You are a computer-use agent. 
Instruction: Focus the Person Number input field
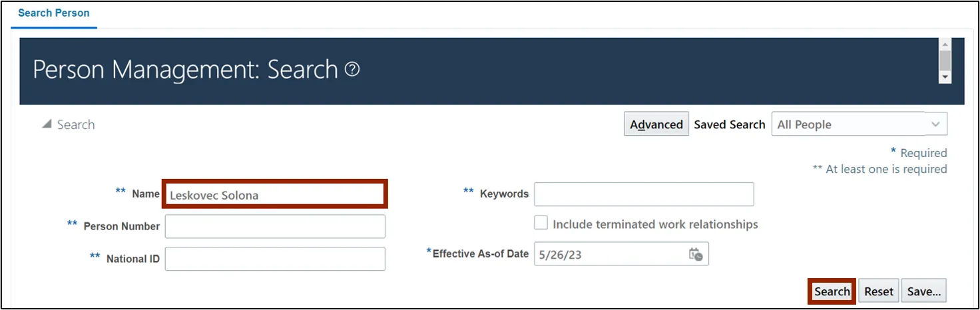[x=274, y=226]
